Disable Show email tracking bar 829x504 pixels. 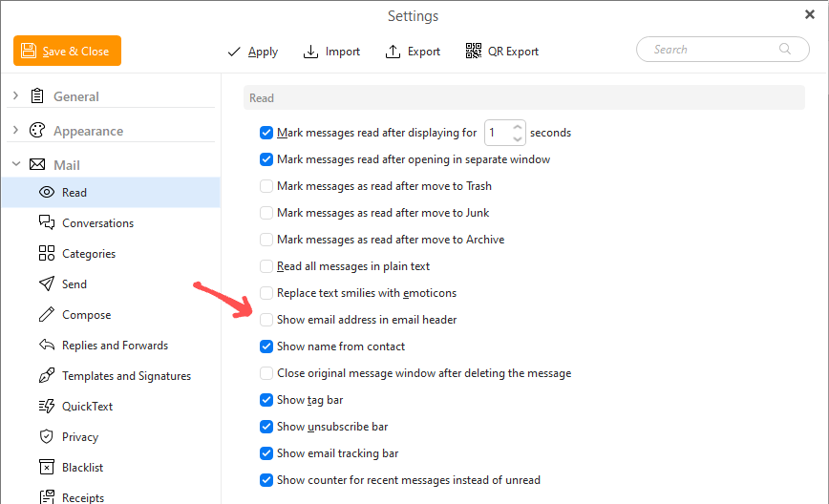point(266,452)
